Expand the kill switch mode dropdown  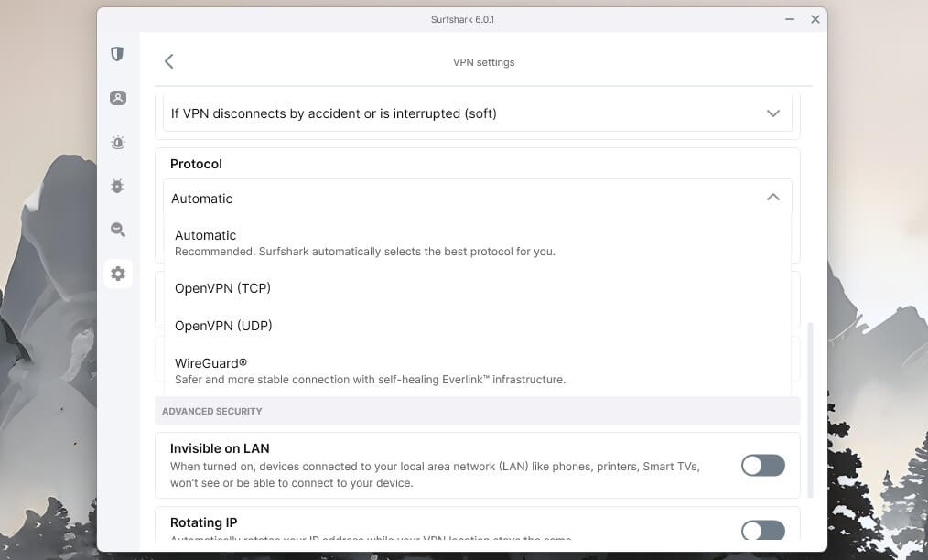click(477, 113)
